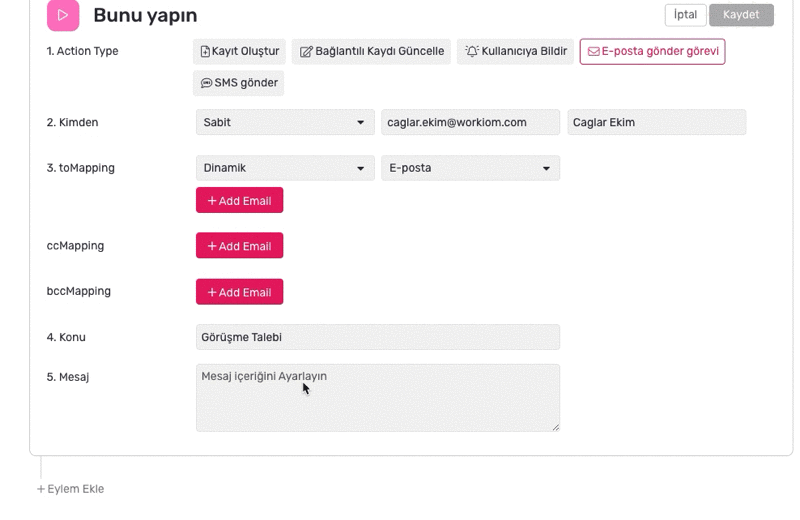Add Email for ccMapping
Image resolution: width=800 pixels, height=520 pixels.
[239, 246]
